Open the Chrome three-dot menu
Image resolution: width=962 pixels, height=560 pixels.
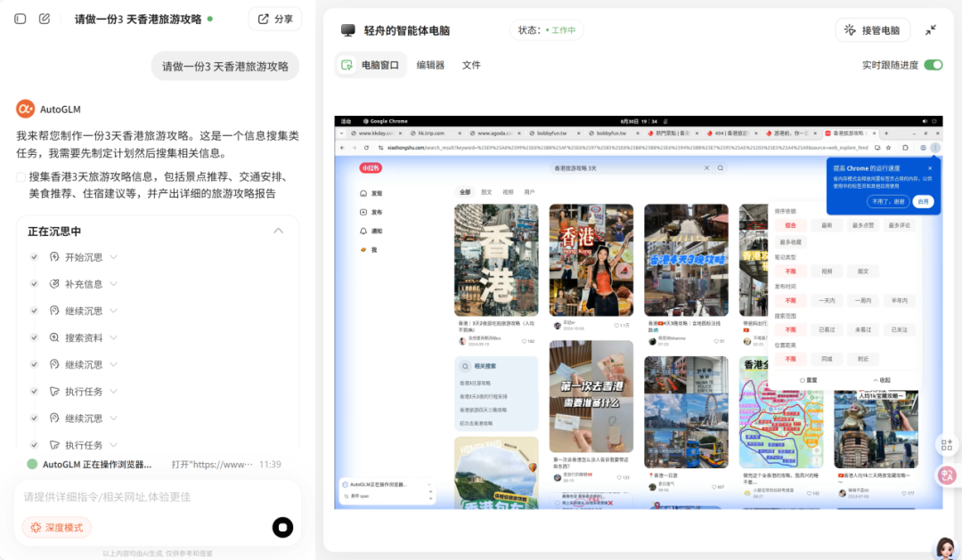[935, 148]
